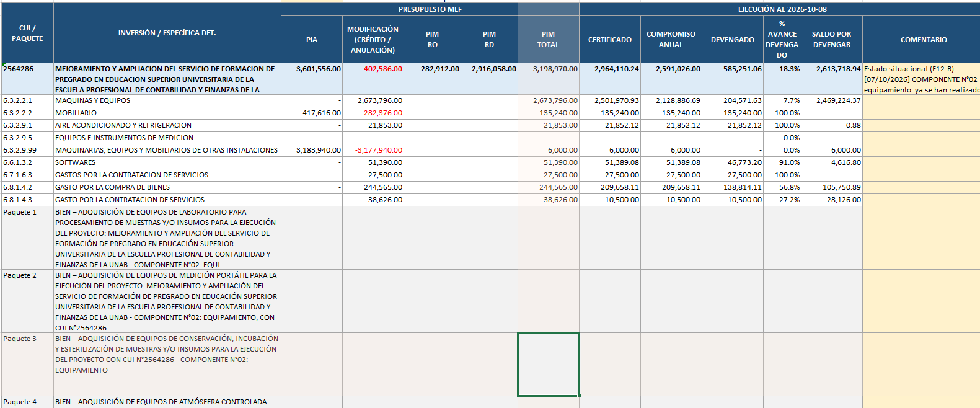This screenshot has height=408, width=980.
Task: Click the MODIFICACIÓN (CRÉDITO / ANULACIÓN) header
Action: [x=373, y=40]
